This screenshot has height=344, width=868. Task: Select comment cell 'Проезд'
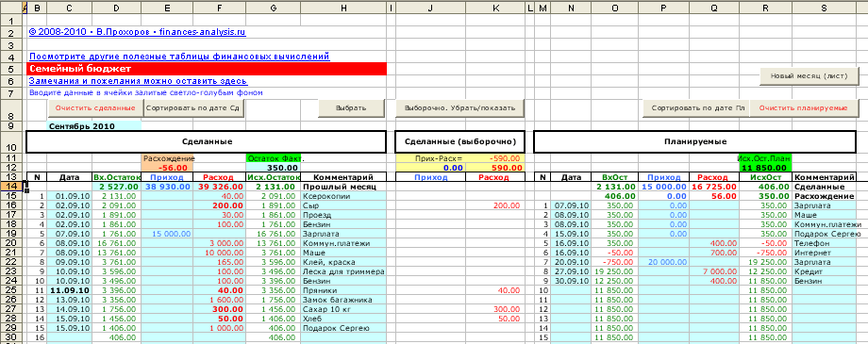coord(343,215)
